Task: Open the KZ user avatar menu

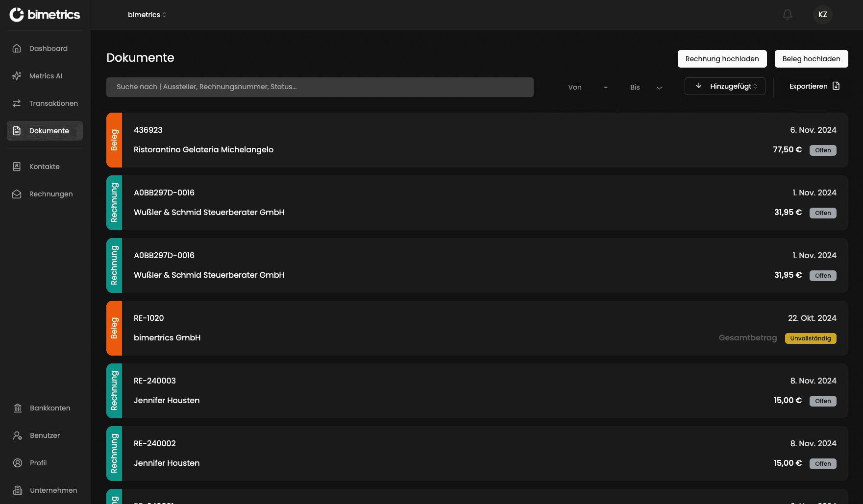Action: pyautogui.click(x=822, y=15)
